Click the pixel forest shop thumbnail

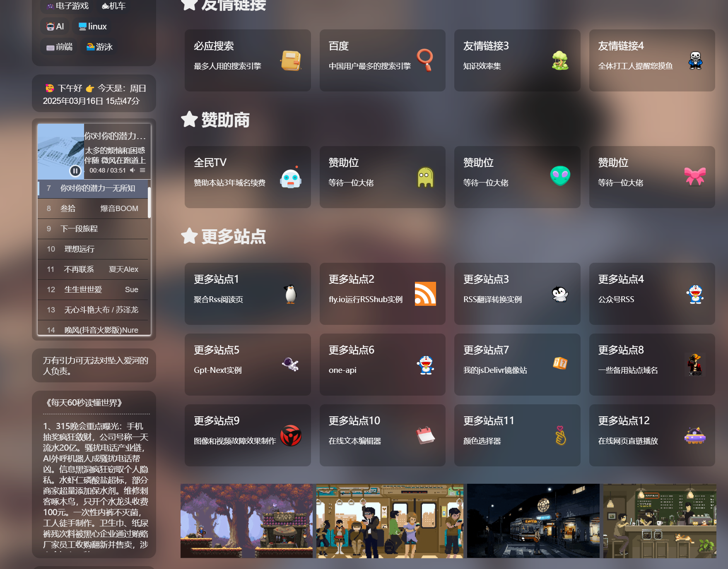[x=247, y=521]
